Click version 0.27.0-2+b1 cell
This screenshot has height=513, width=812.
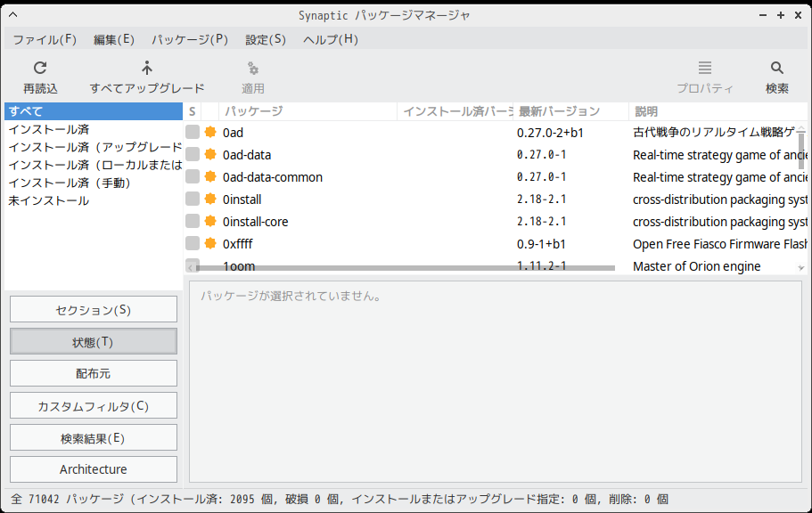click(550, 133)
